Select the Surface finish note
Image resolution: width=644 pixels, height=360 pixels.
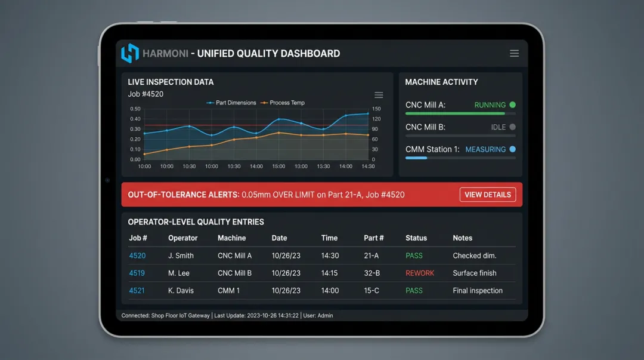[475, 273]
